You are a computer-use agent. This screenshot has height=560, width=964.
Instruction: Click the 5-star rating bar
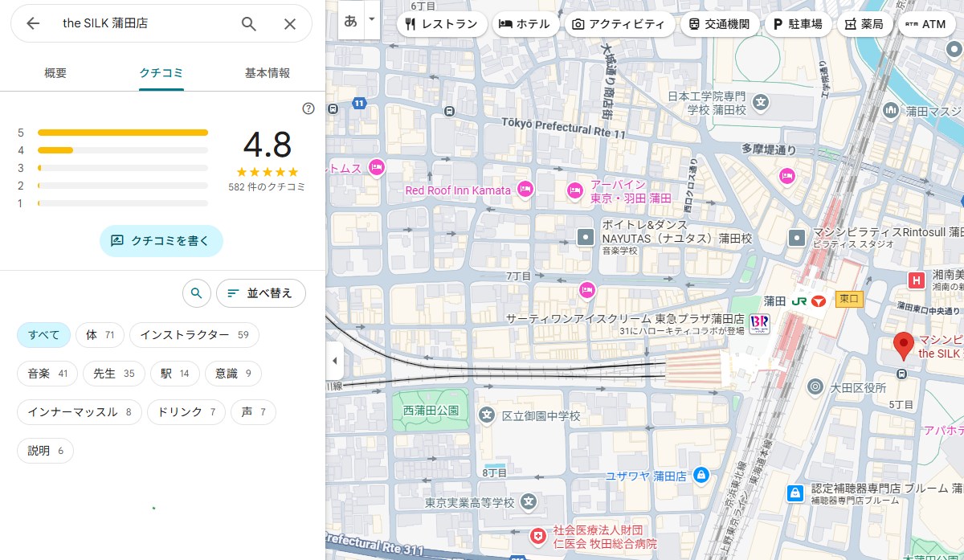(x=122, y=133)
